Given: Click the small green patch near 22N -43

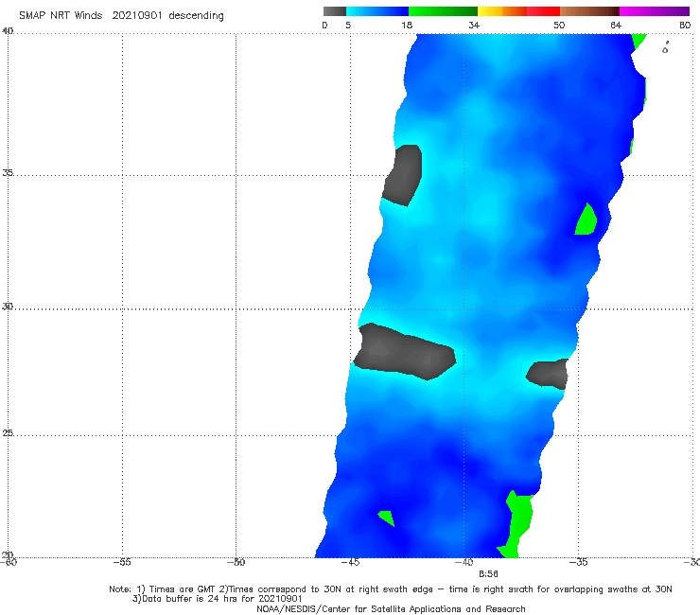Looking at the screenshot, I should [x=386, y=518].
